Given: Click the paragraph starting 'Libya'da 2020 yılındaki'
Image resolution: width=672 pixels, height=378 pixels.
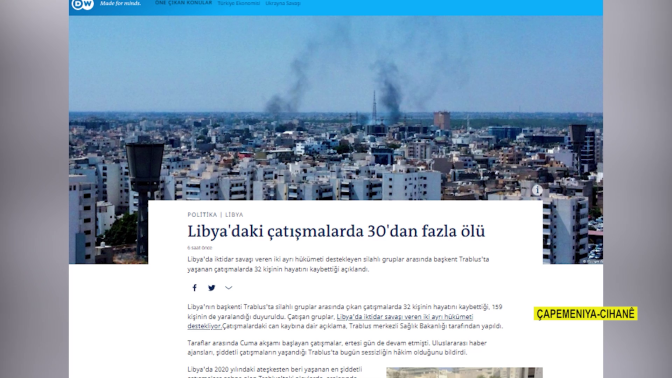Looking at the screenshot, I should pos(275,372).
